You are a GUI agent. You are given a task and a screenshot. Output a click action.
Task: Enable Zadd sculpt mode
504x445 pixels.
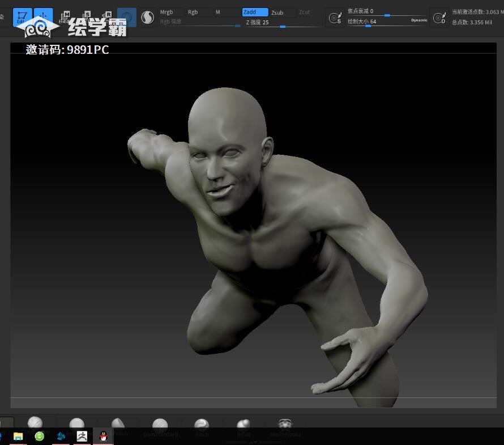255,12
